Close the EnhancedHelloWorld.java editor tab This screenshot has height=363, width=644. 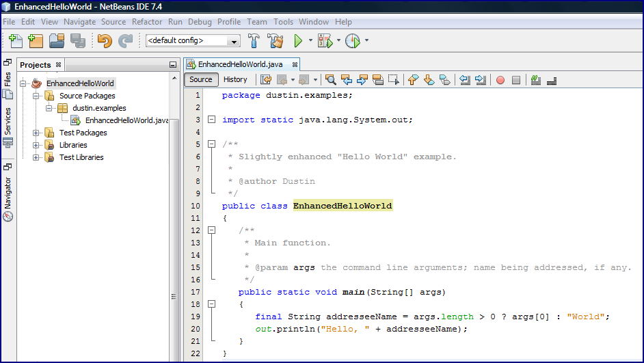(x=295, y=64)
